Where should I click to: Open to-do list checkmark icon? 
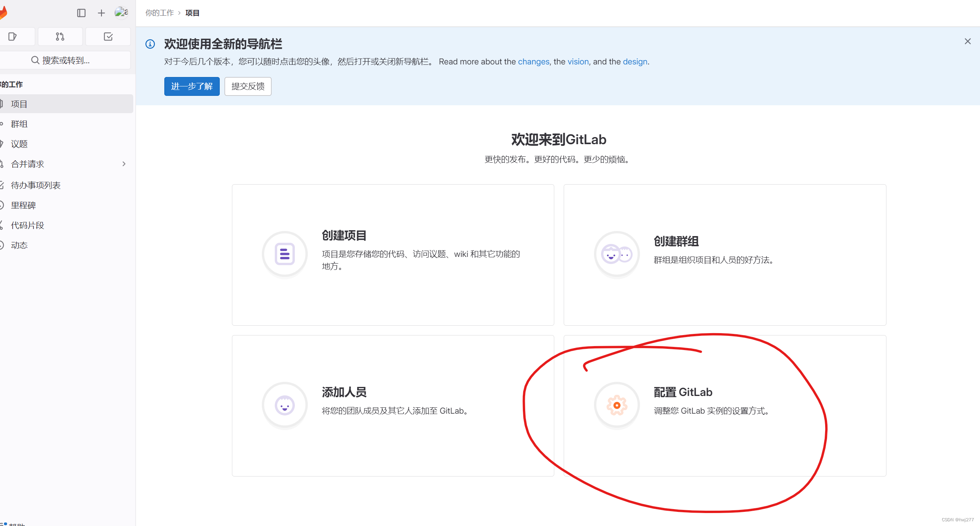108,37
